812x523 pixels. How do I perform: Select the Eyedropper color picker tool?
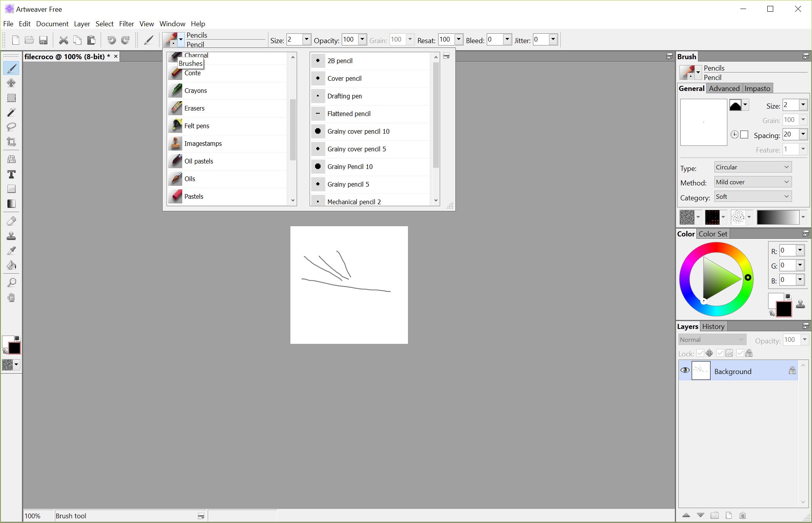click(x=11, y=251)
